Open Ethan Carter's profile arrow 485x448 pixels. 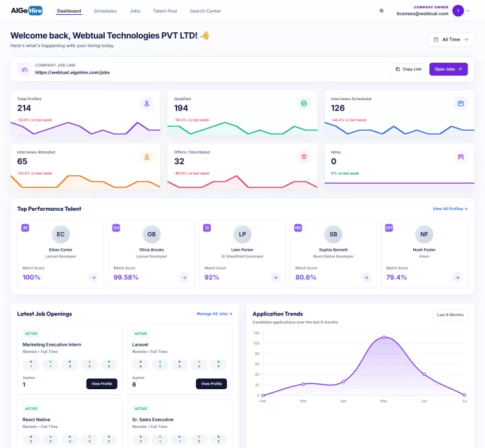pyautogui.click(x=93, y=277)
